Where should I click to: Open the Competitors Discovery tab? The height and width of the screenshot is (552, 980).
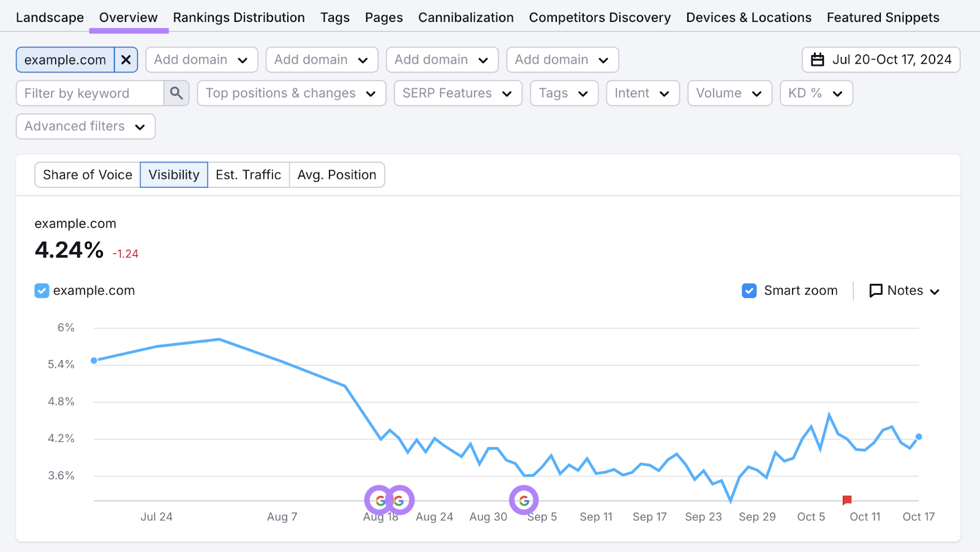(600, 17)
